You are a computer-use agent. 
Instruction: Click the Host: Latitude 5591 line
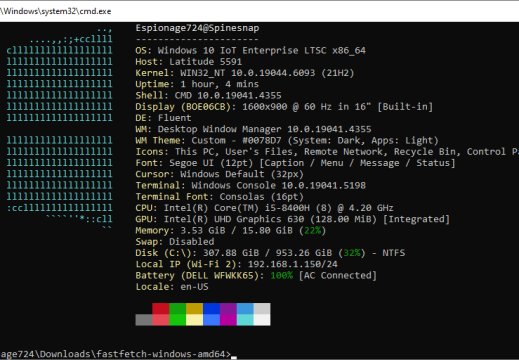click(x=189, y=62)
